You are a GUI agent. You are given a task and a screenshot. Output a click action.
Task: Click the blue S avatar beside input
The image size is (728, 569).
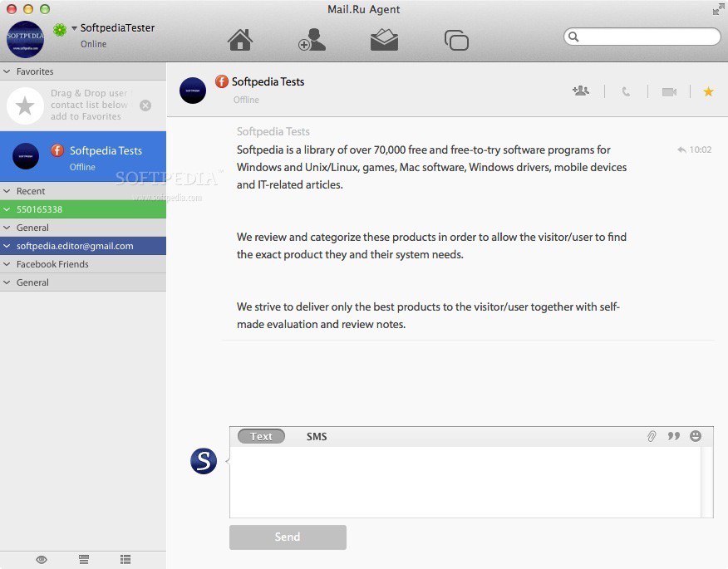click(204, 461)
